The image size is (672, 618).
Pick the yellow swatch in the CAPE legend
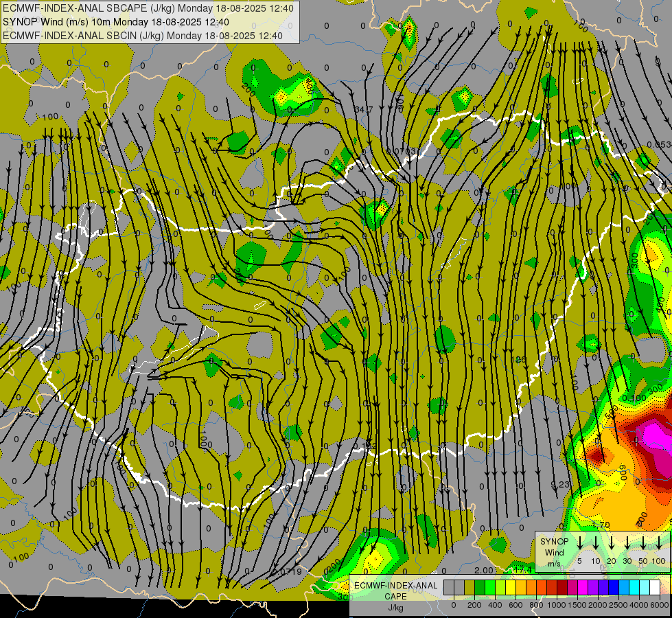[511, 587]
